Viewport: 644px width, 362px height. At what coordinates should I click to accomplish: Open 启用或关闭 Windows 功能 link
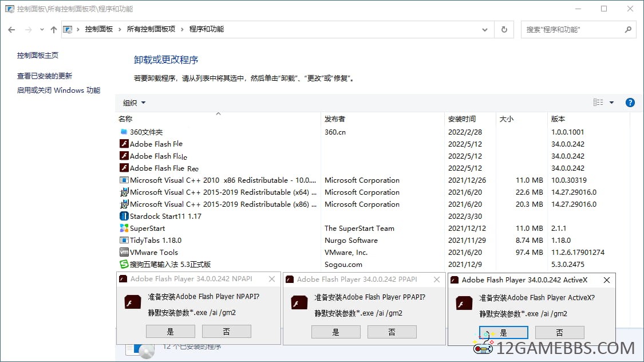point(58,91)
